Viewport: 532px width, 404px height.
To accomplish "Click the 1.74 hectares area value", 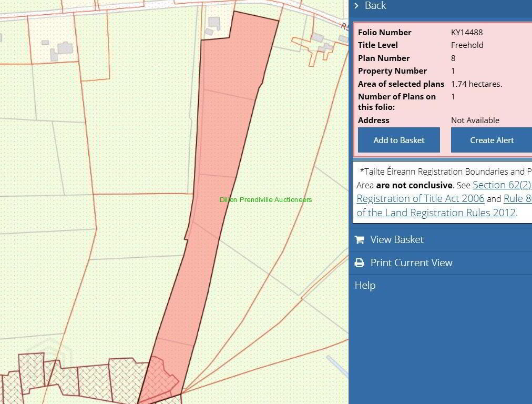I will click(x=476, y=84).
